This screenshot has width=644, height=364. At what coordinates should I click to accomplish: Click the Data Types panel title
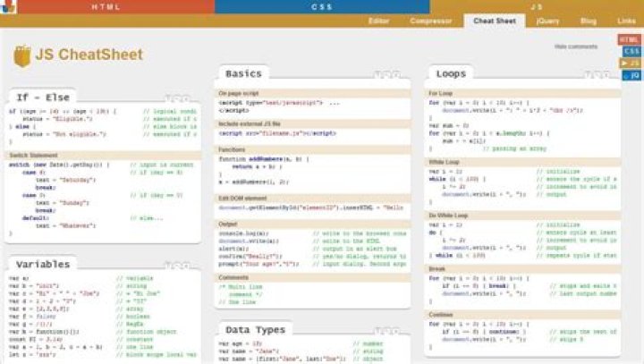point(255,330)
